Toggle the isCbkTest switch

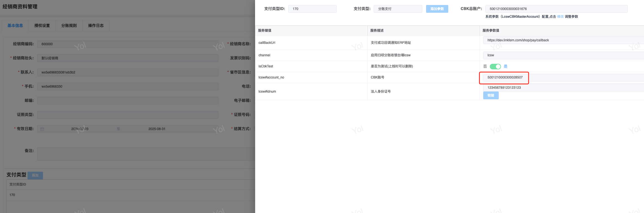[x=495, y=67]
